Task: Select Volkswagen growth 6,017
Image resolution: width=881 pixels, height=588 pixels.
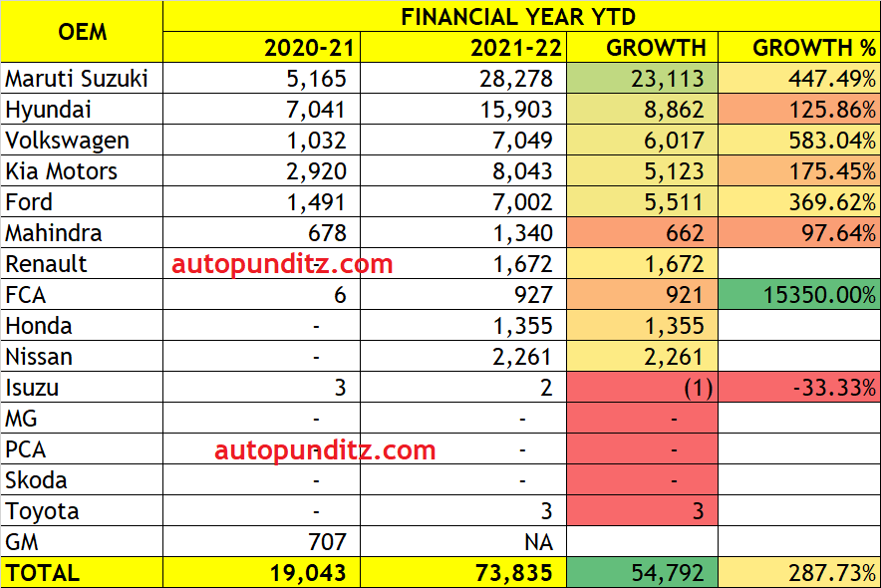Action: tap(642, 140)
